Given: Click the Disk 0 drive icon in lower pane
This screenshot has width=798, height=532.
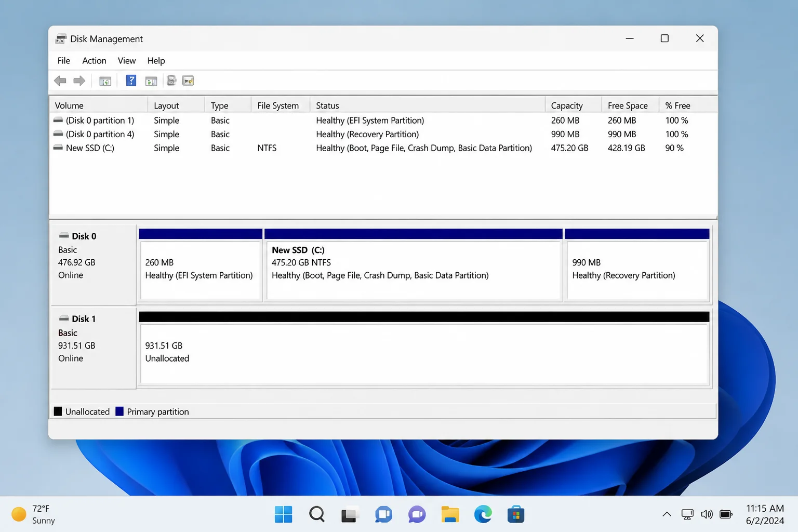Looking at the screenshot, I should 64,235.
